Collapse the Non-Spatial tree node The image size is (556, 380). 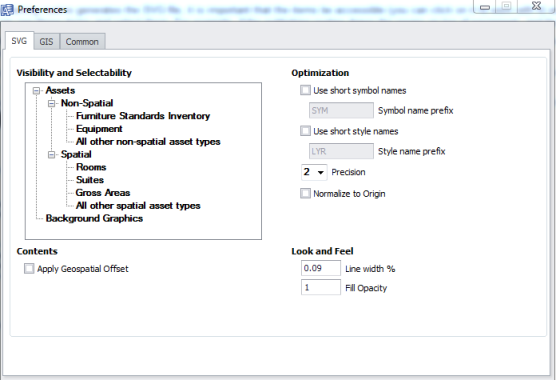pos(52,104)
